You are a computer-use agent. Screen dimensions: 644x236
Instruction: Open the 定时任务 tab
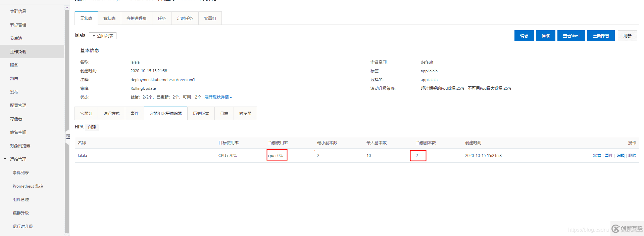click(x=185, y=18)
